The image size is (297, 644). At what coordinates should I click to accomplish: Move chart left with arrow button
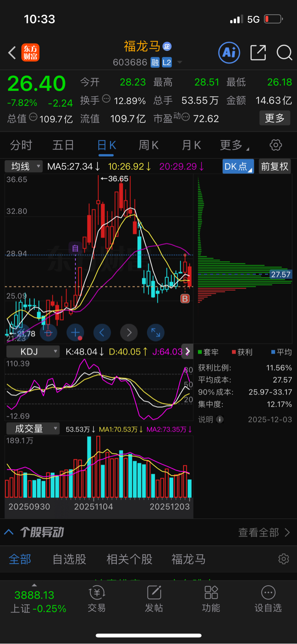(102, 333)
